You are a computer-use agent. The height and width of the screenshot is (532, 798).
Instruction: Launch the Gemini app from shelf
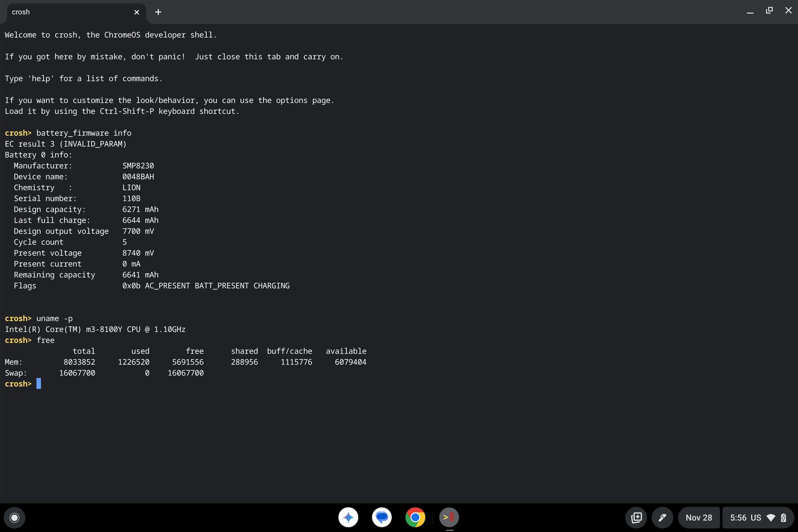coord(348,517)
